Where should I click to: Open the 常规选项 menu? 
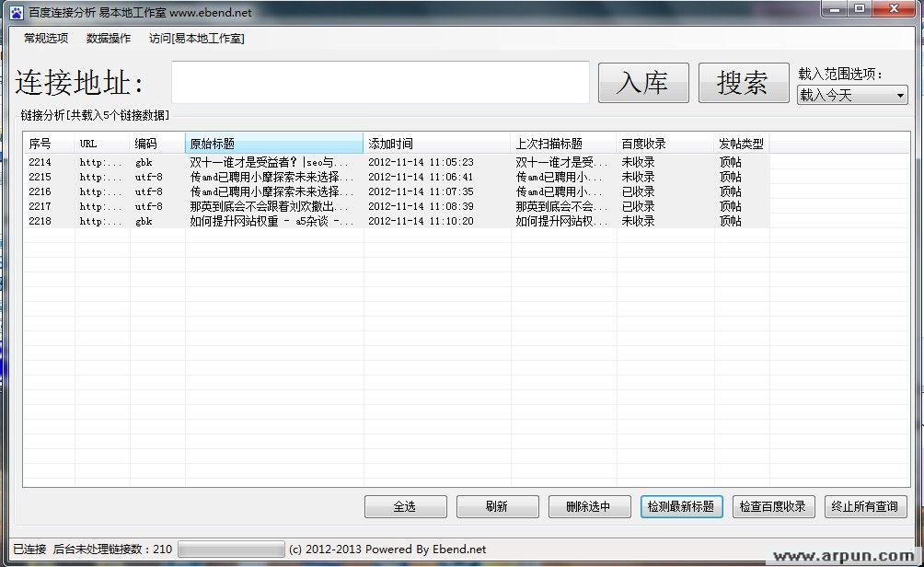[46, 39]
